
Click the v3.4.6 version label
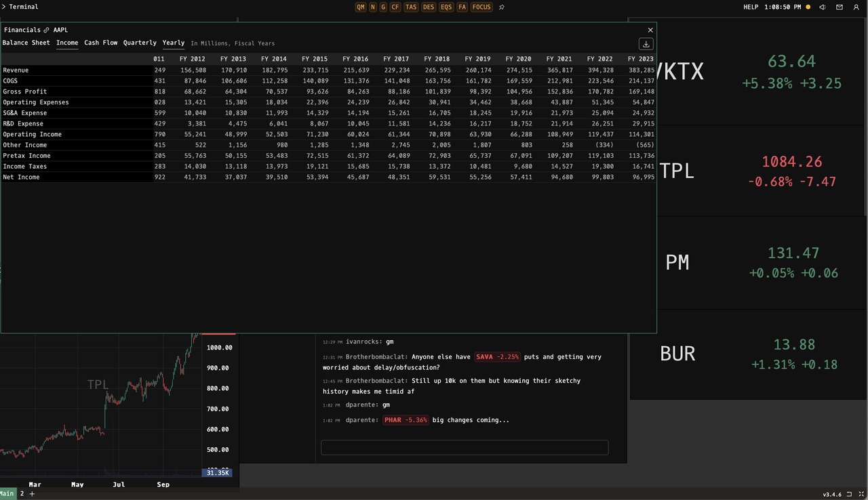(x=831, y=495)
